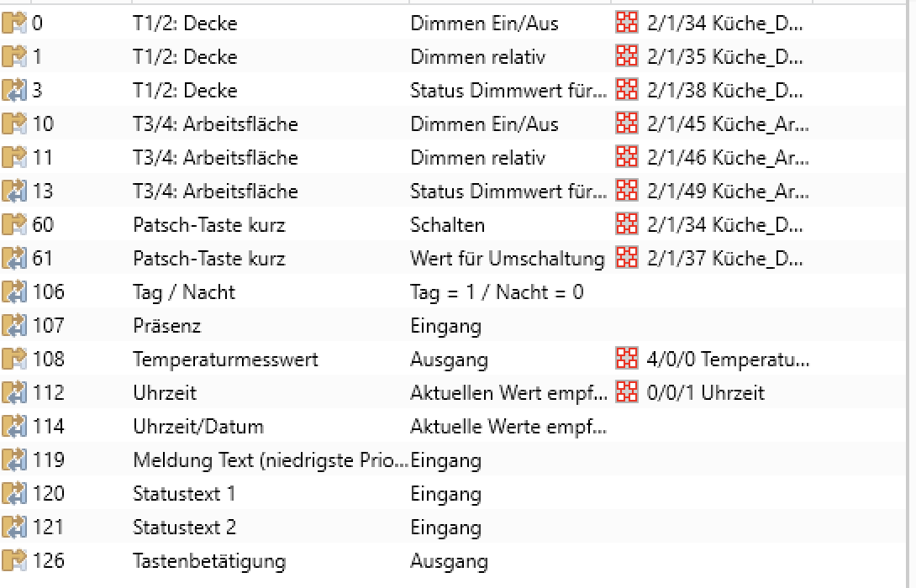Click the group address icon for 2/1/37
916x588 pixels.
[x=627, y=259]
